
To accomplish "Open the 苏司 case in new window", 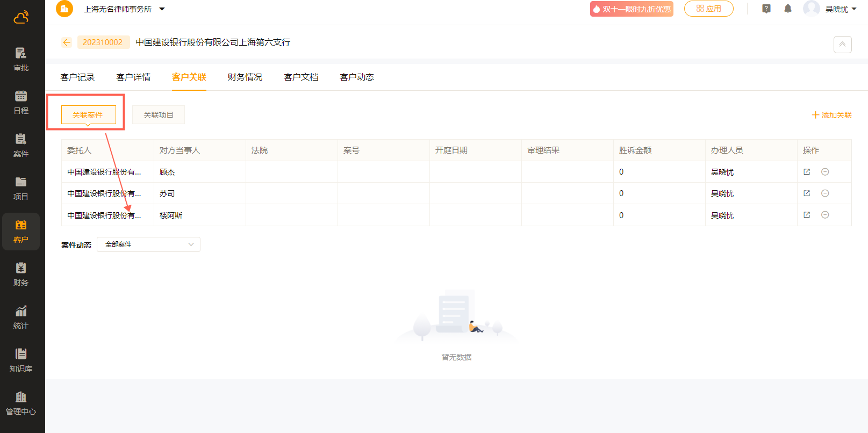I will point(807,193).
